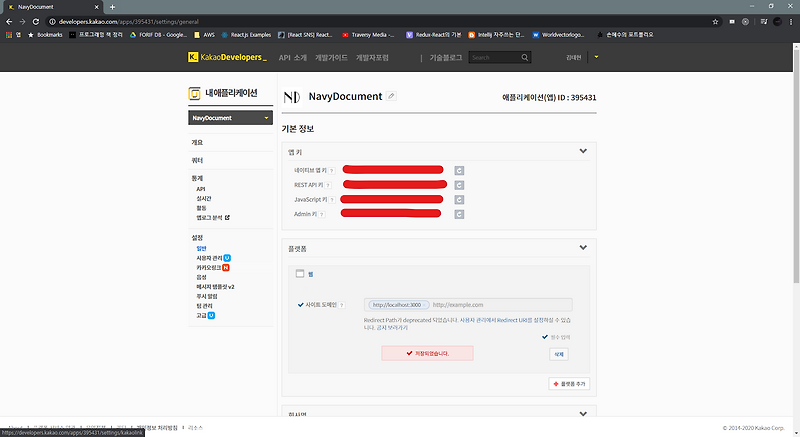
Task: Click the saved confirmation red message box
Action: coord(427,353)
